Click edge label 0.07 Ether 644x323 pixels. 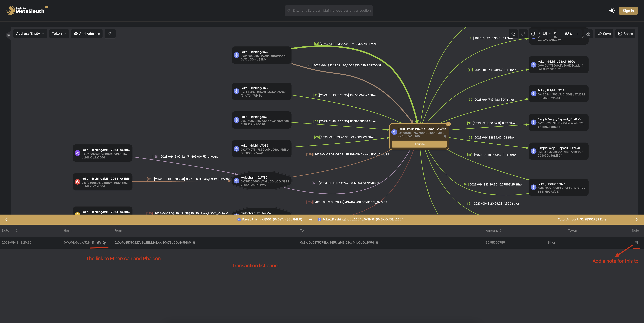pos(491,123)
